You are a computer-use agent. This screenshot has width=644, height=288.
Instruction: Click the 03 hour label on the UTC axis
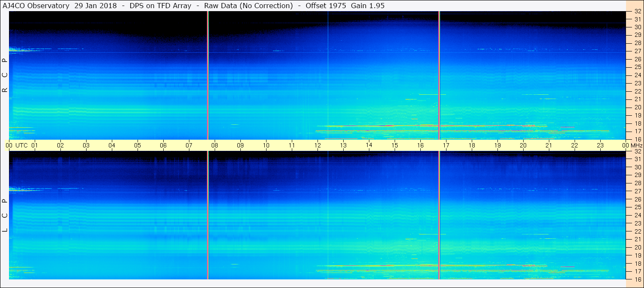tap(86, 145)
